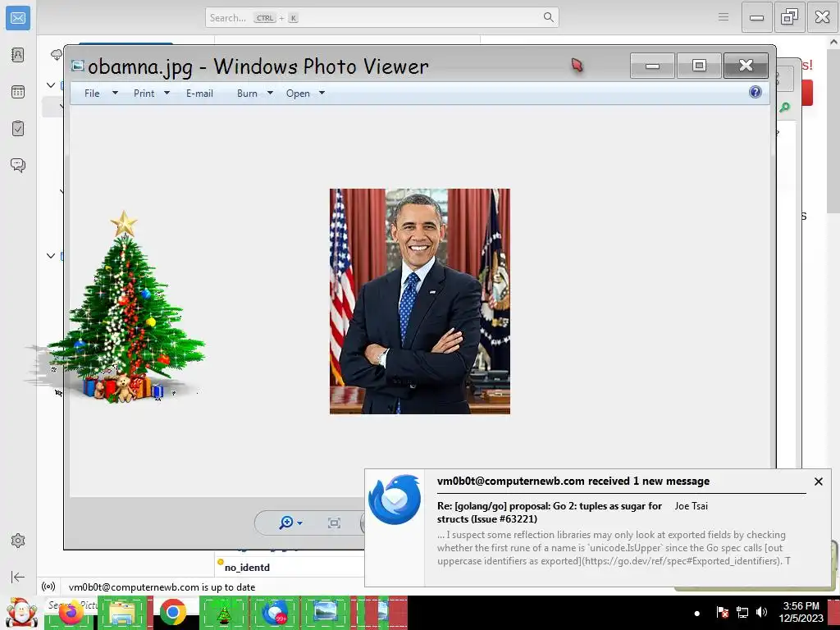Dismiss the new message notification
The image size is (840, 630).
pyautogui.click(x=818, y=482)
